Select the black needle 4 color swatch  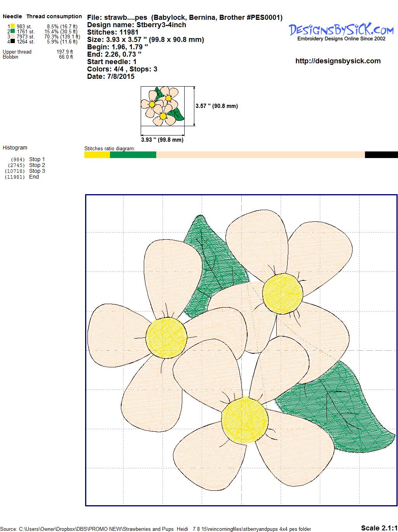click(x=12, y=42)
